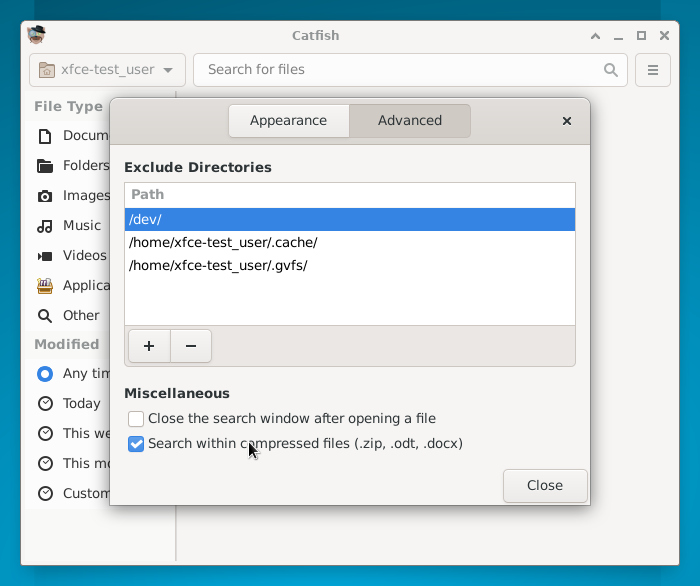Click the This month clock icon
The height and width of the screenshot is (586, 700).
45,463
